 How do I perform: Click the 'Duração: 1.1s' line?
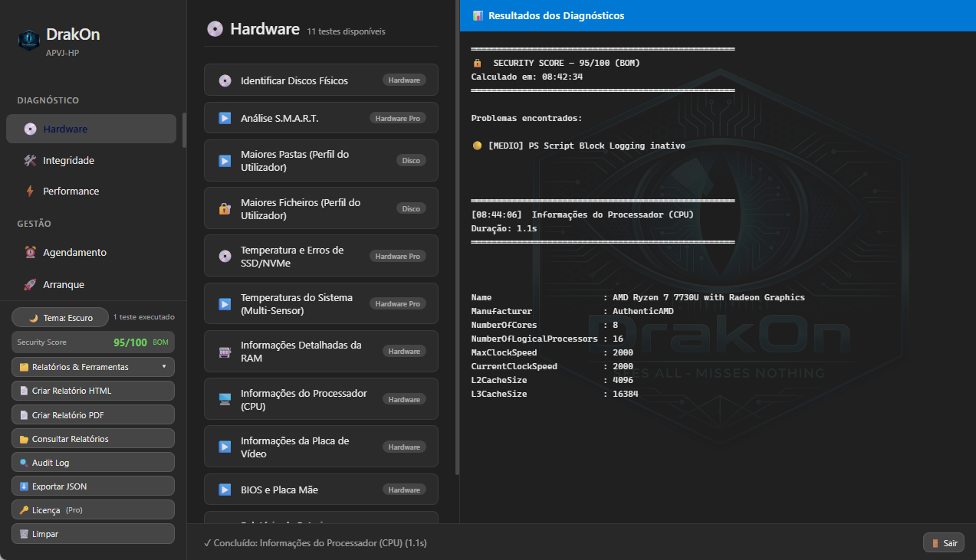pyautogui.click(x=504, y=228)
